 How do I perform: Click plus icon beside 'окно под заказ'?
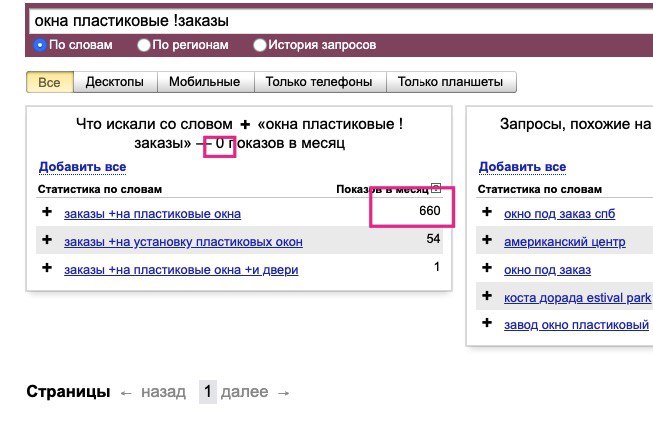point(487,267)
